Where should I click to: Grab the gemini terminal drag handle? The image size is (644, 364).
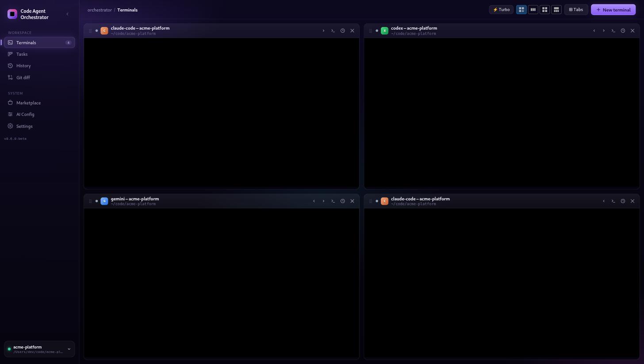90,201
